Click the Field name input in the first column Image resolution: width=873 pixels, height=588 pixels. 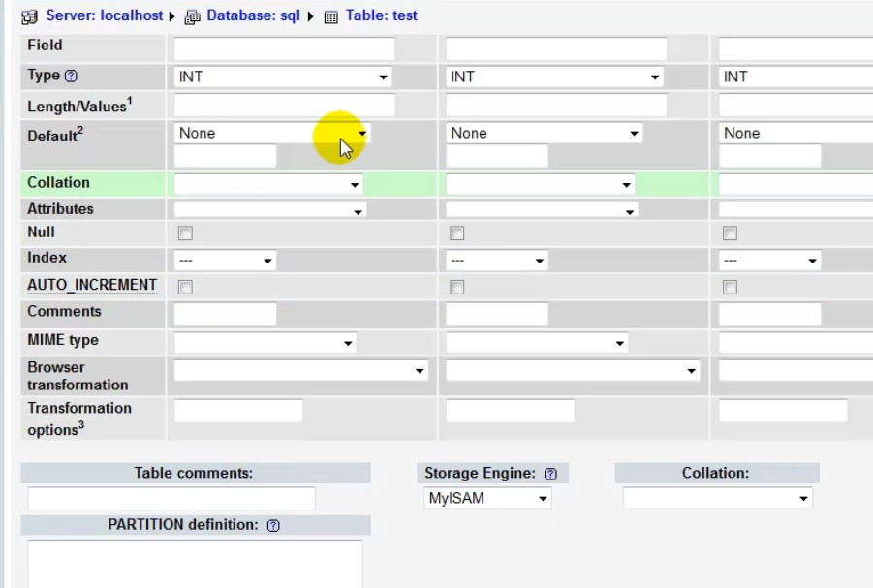284,48
